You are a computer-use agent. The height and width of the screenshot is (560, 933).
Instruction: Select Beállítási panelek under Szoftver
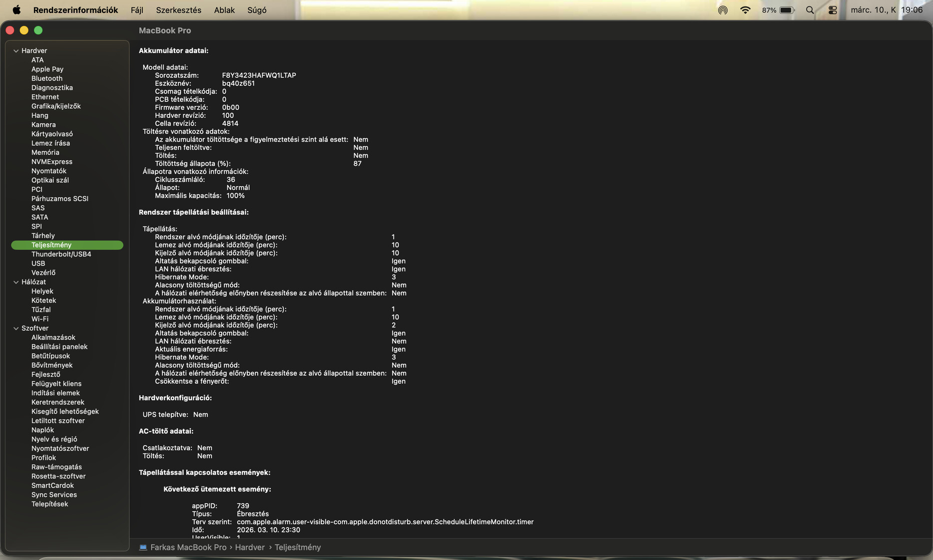click(59, 347)
